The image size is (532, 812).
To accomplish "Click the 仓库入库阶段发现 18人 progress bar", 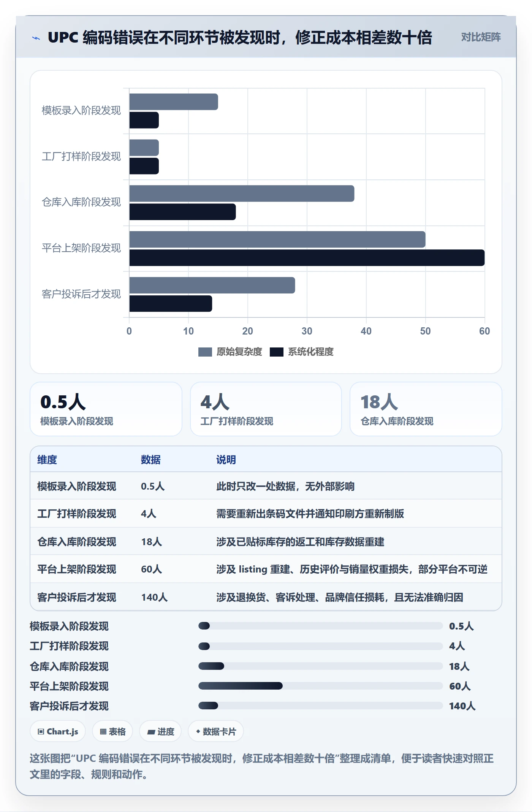I will tap(320, 666).
